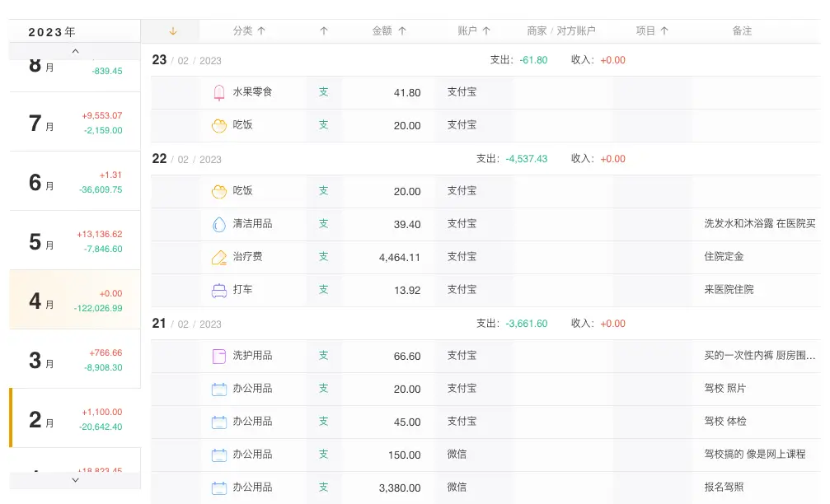830x504 pixels.
Task: Open the 4,464.11 住院定金 transaction row
Action: pyautogui.click(x=485, y=258)
